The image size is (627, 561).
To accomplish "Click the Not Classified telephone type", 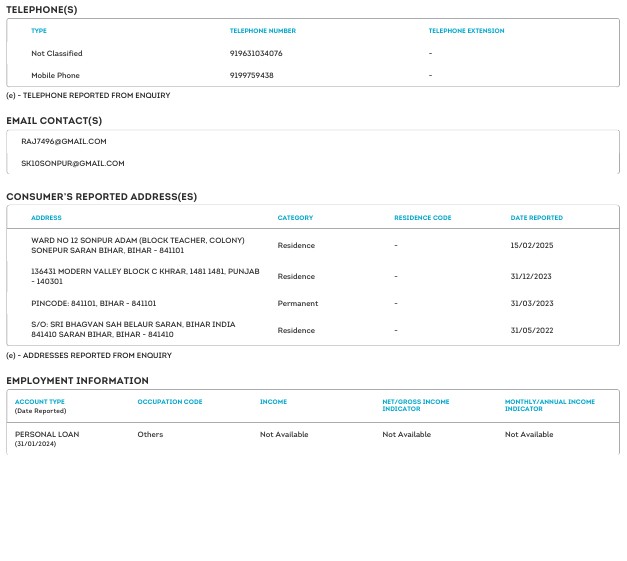I will (x=57, y=53).
